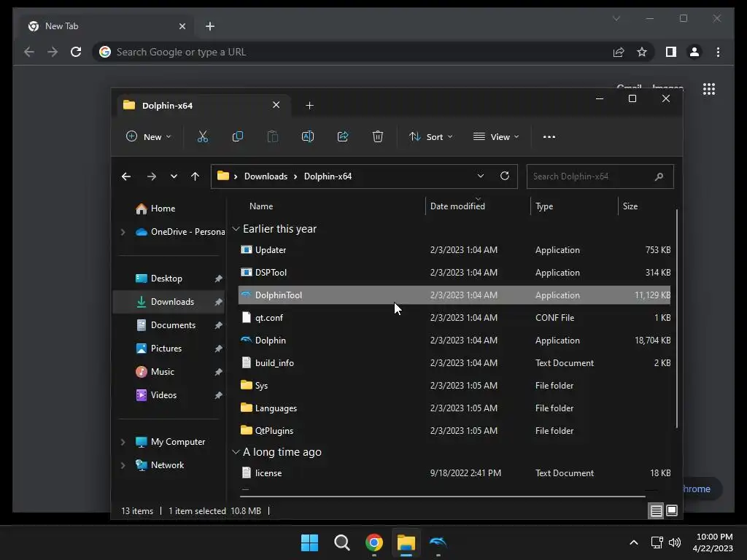Open recent locations dropdown arrow
This screenshot has height=560, width=747.
click(174, 176)
